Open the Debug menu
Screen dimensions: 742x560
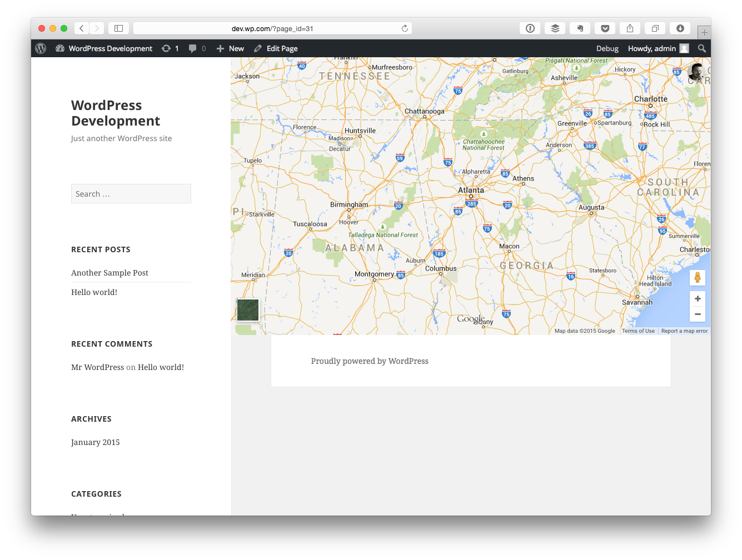(x=607, y=48)
